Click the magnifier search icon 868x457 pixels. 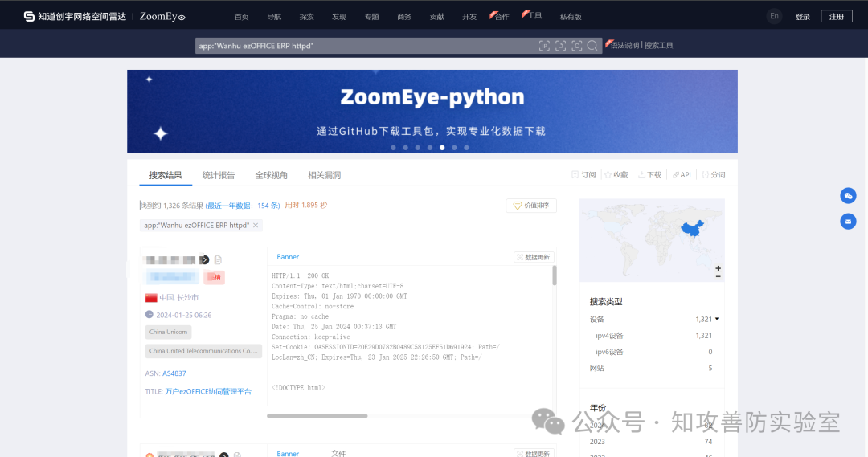[x=592, y=46]
